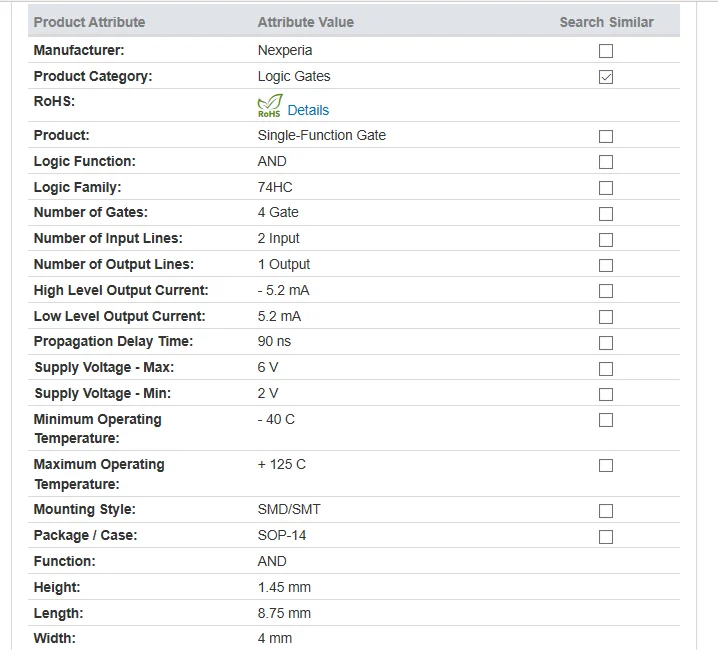Check the Number of Output Lines checkbox

(605, 265)
